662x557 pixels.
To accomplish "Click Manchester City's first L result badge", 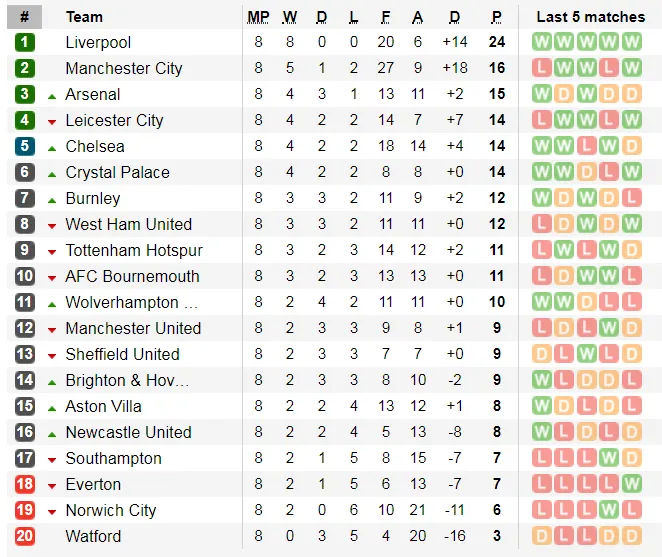I will coord(543,68).
